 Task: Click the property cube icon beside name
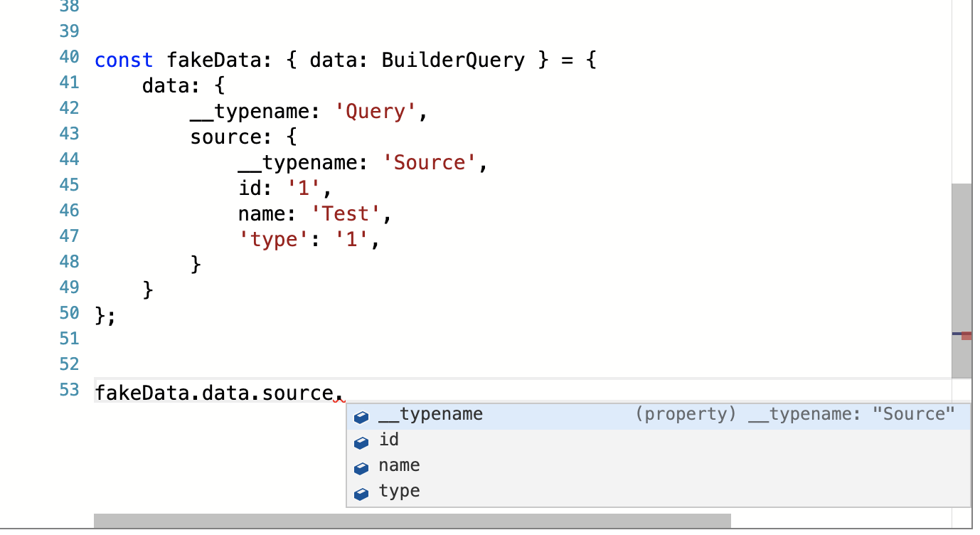[x=361, y=467]
